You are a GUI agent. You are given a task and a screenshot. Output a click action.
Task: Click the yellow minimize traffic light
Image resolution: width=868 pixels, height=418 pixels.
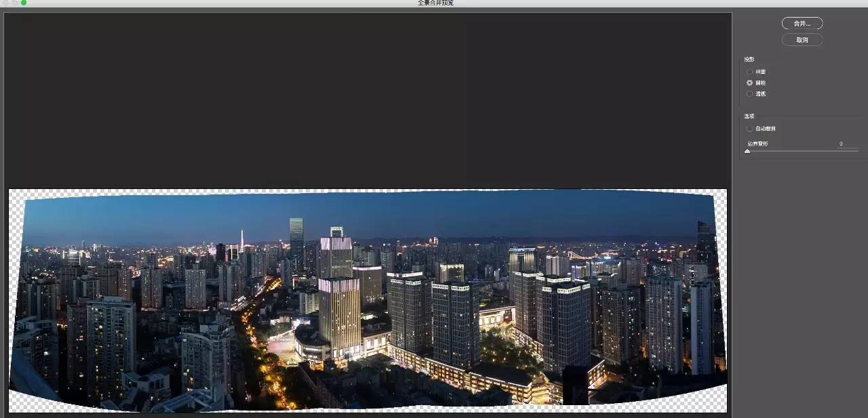click(x=16, y=3)
